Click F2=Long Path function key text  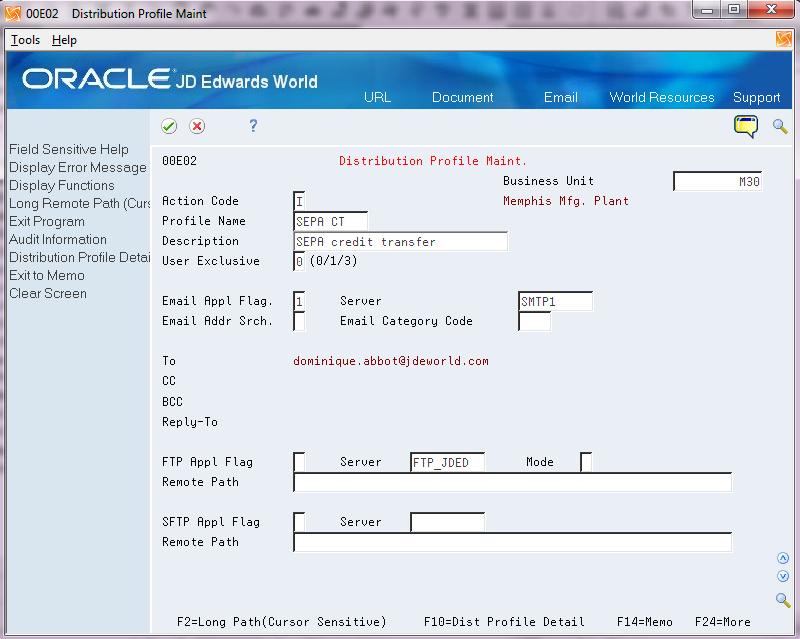click(x=282, y=622)
